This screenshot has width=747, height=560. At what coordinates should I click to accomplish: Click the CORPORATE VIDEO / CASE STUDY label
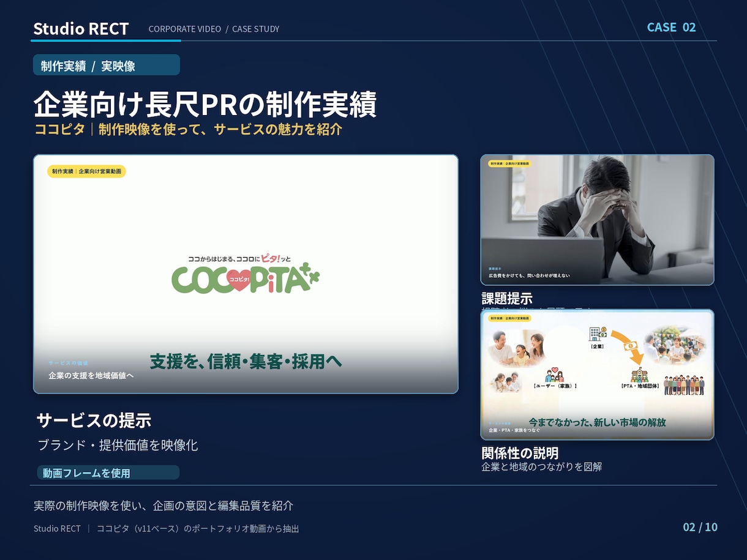click(214, 29)
